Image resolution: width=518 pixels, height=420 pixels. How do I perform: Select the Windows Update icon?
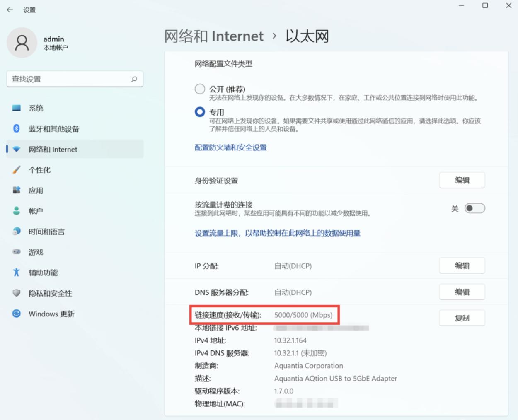tap(17, 314)
